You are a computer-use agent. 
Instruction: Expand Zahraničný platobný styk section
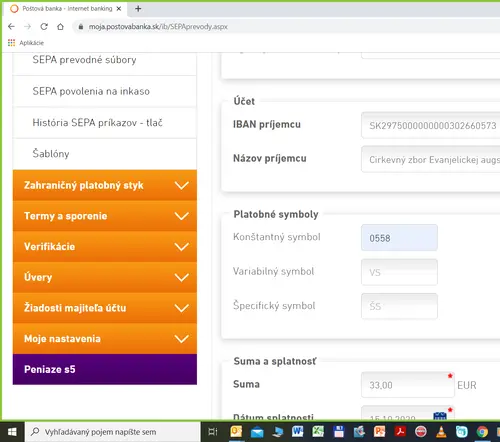tap(105, 185)
